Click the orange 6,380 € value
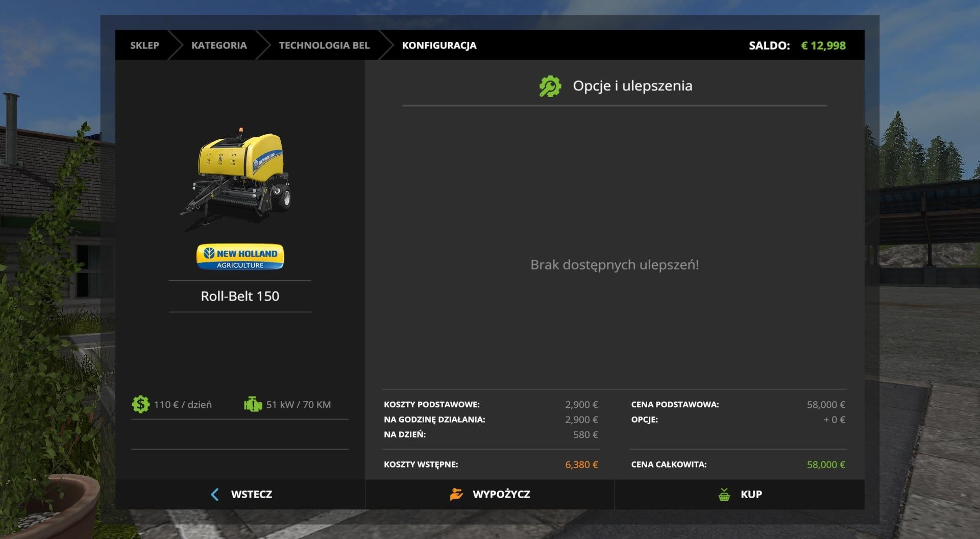Viewport: 980px width, 539px height. [581, 465]
